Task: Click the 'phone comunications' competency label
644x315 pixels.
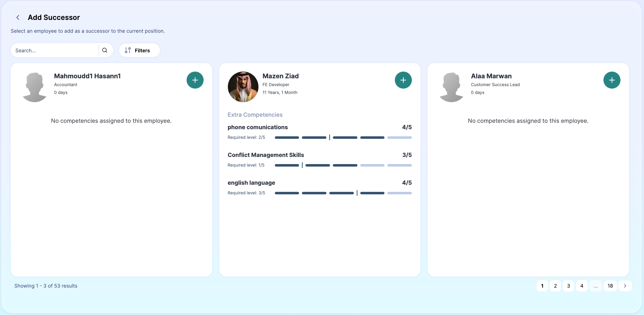Action: point(258,127)
